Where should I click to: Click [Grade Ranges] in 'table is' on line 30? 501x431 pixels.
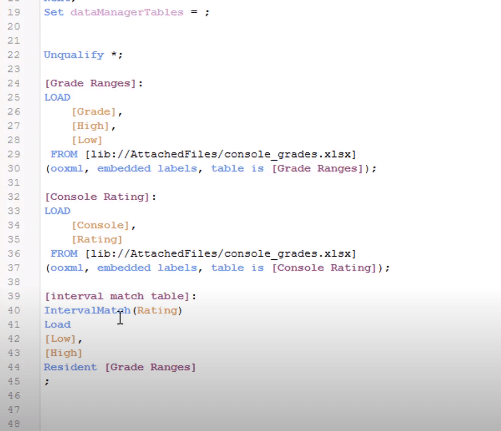point(317,169)
